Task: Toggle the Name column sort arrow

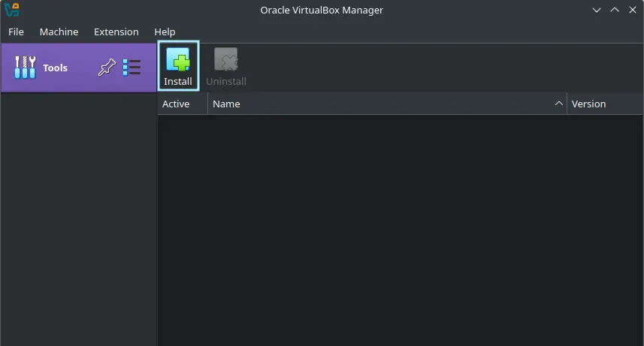Action: (558, 104)
